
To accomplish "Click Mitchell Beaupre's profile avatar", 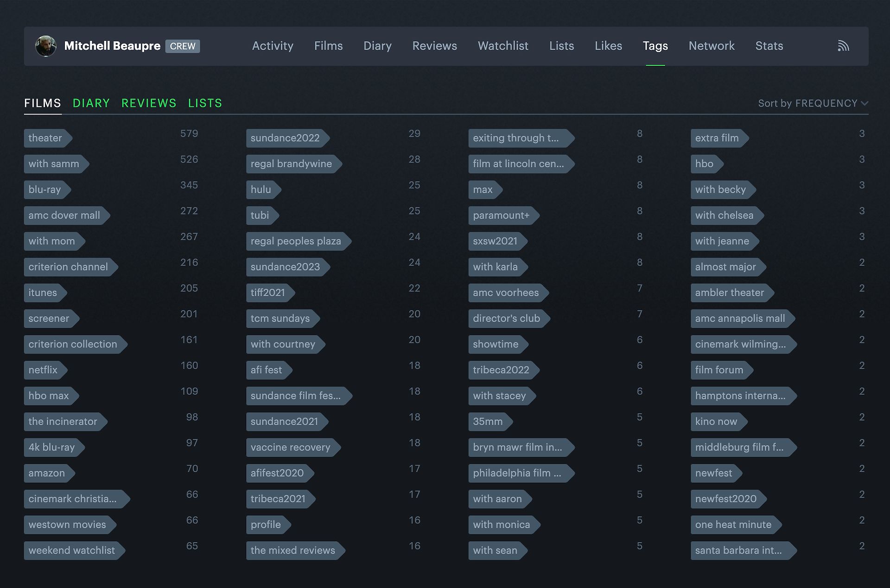I will pyautogui.click(x=46, y=46).
